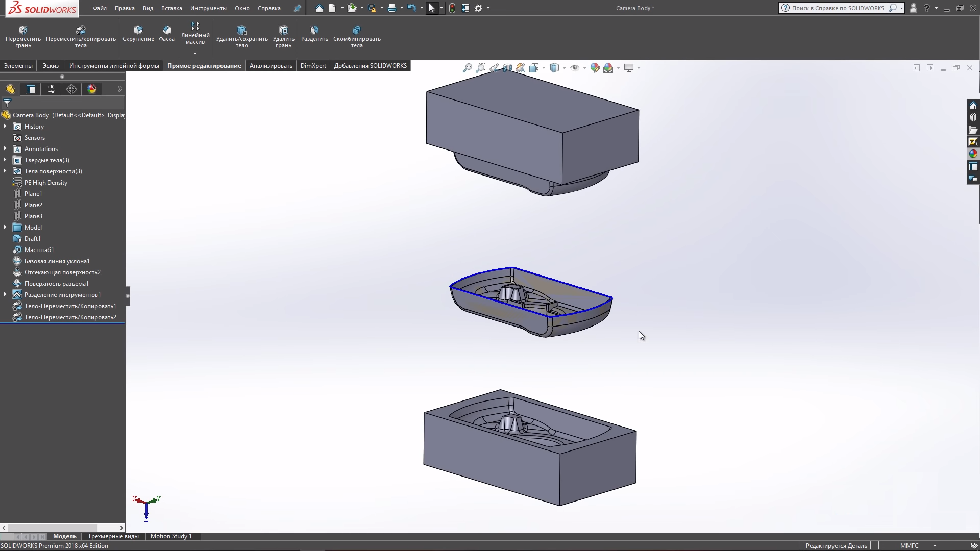This screenshot has height=551, width=980.
Task: Open the Вставка menu
Action: pos(171,8)
